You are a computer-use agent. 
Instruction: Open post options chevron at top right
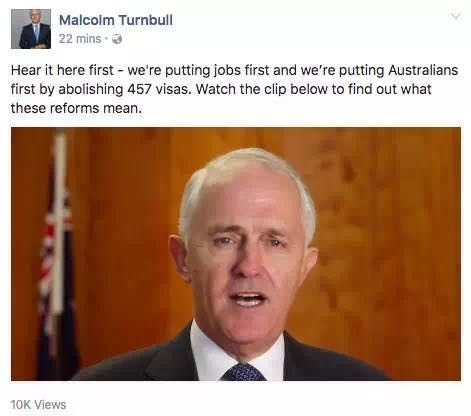click(x=456, y=16)
